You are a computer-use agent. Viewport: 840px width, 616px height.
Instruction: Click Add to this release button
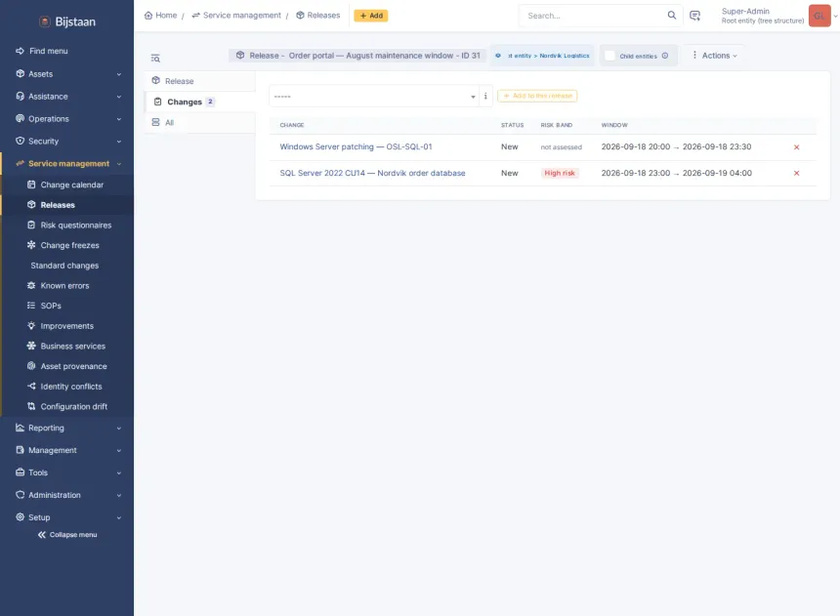pyautogui.click(x=537, y=96)
